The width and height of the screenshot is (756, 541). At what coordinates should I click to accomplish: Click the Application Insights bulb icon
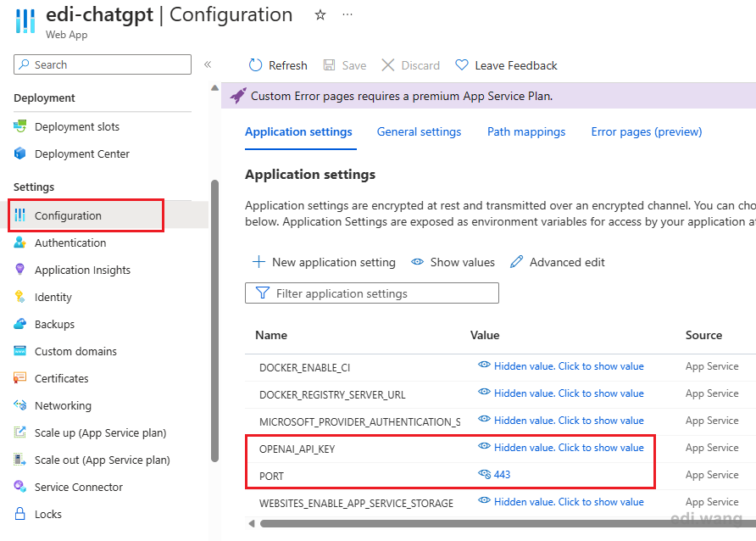(x=19, y=269)
